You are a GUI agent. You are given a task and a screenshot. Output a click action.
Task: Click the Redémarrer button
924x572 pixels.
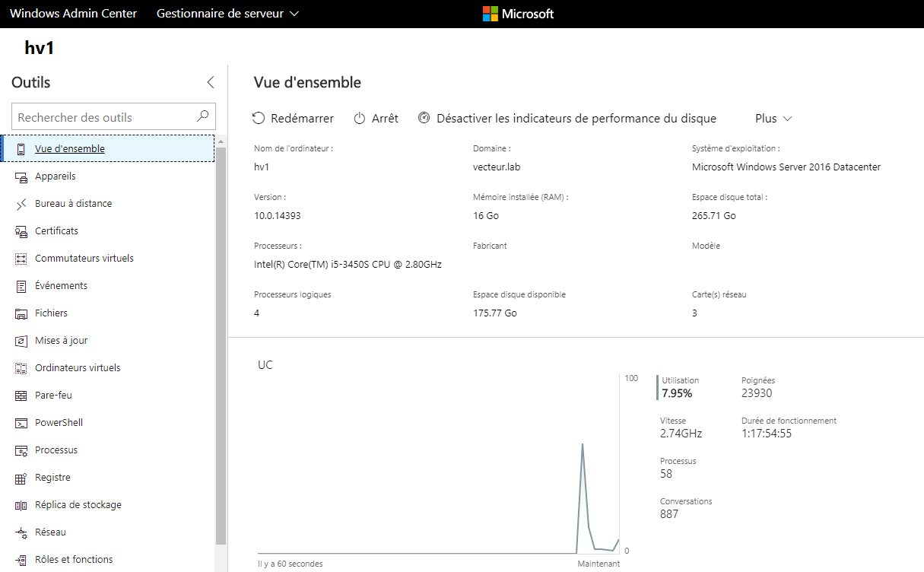click(295, 118)
